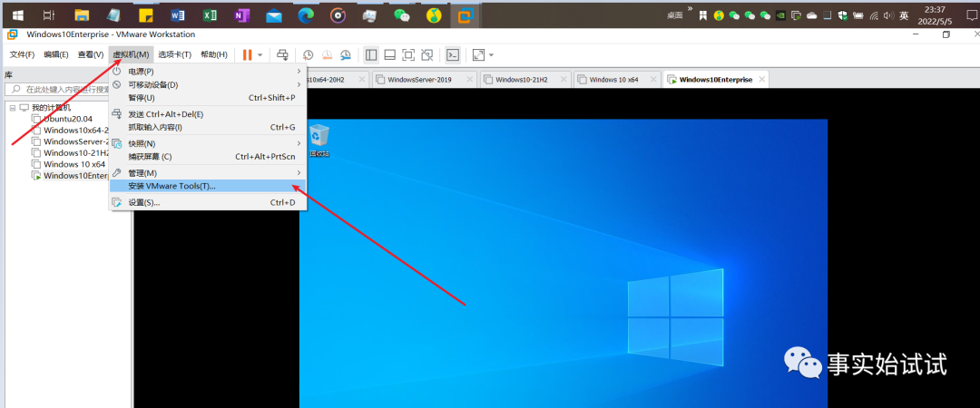Click the VMware Workstation taskbar icon
This screenshot has height=408, width=980.
click(465, 15)
